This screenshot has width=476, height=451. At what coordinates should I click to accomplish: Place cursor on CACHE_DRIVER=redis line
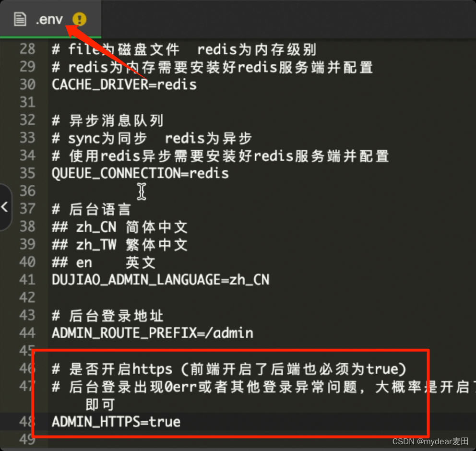124,84
